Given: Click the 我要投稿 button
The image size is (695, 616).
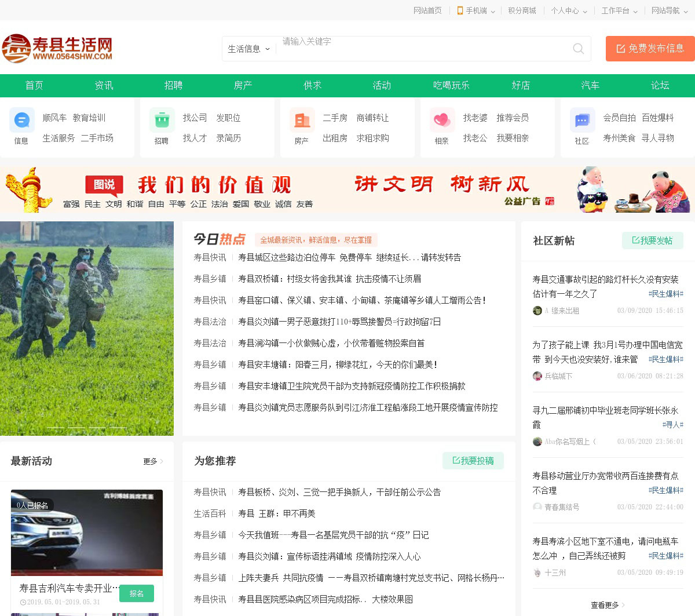Looking at the screenshot, I should pyautogui.click(x=473, y=461).
